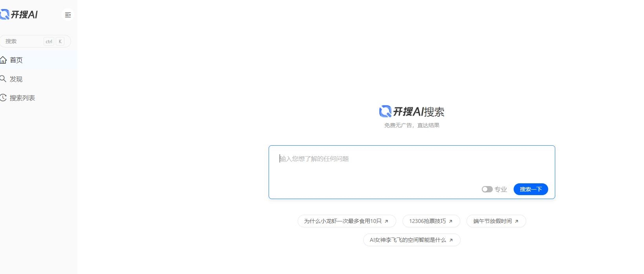Click the 开搜AI logo in the sidebar

click(x=19, y=15)
